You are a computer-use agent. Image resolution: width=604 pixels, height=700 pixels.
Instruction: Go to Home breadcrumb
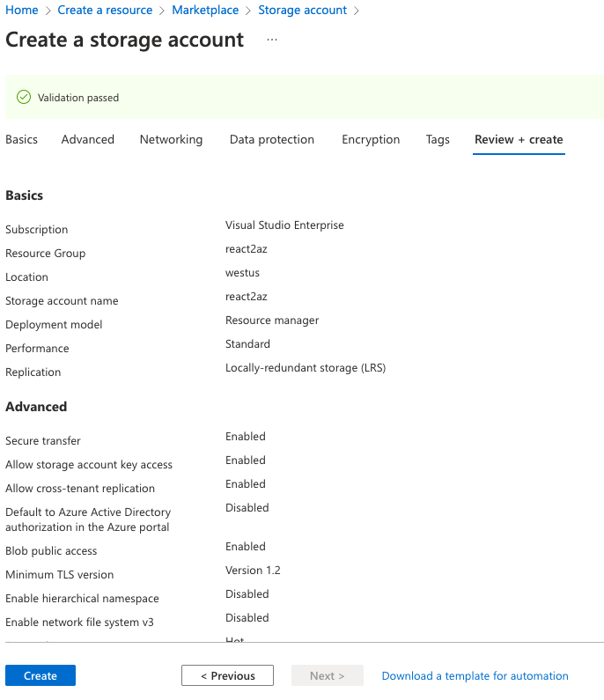[x=22, y=10]
